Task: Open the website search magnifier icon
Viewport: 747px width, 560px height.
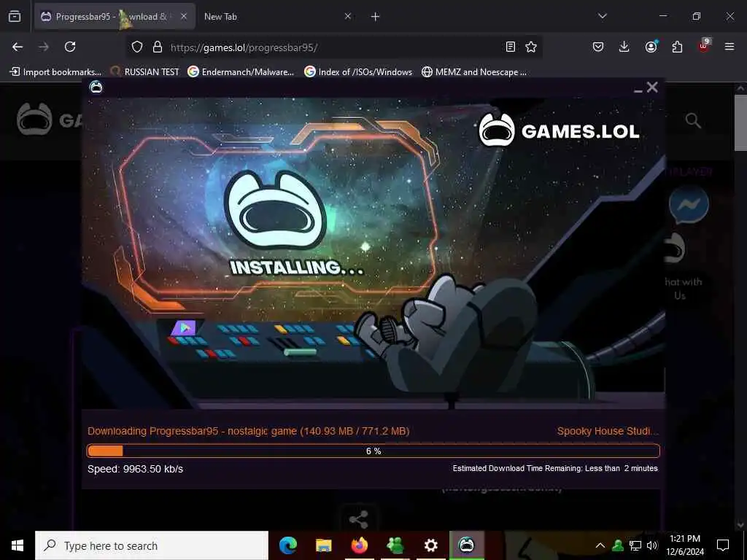Action: [693, 120]
